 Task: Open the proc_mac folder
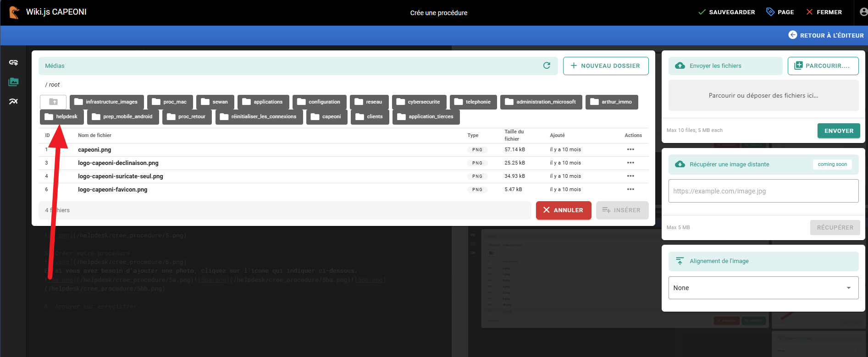[x=170, y=102]
